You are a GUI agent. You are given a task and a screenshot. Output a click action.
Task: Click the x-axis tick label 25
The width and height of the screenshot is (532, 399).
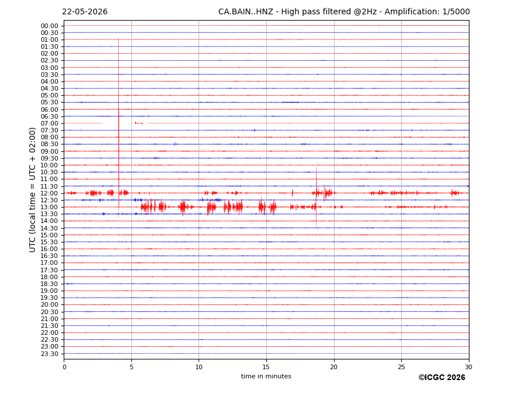click(401, 367)
